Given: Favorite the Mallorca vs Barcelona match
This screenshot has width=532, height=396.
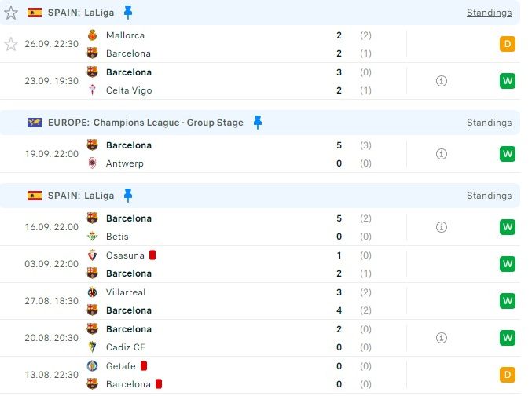Looking at the screenshot, I should tap(11, 44).
